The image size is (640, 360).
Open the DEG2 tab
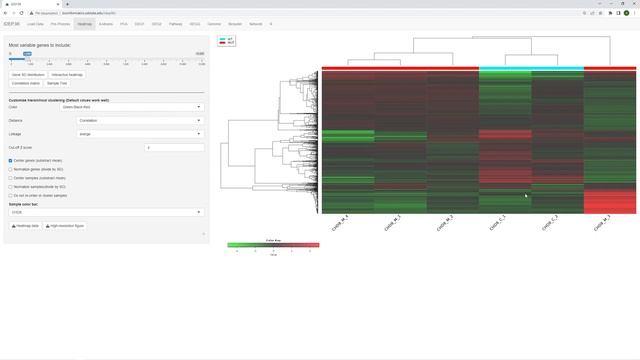(157, 24)
